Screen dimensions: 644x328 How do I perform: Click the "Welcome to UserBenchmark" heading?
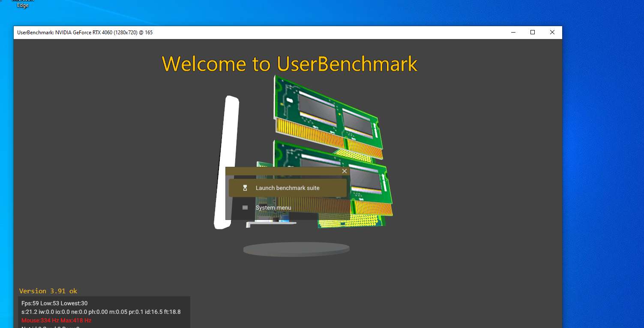coord(290,64)
